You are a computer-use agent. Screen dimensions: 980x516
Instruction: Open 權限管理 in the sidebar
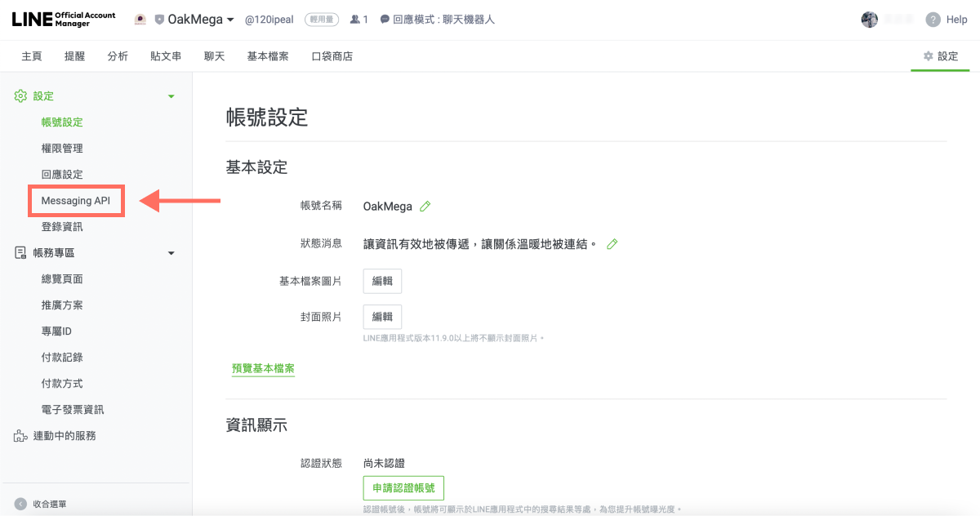click(x=62, y=149)
